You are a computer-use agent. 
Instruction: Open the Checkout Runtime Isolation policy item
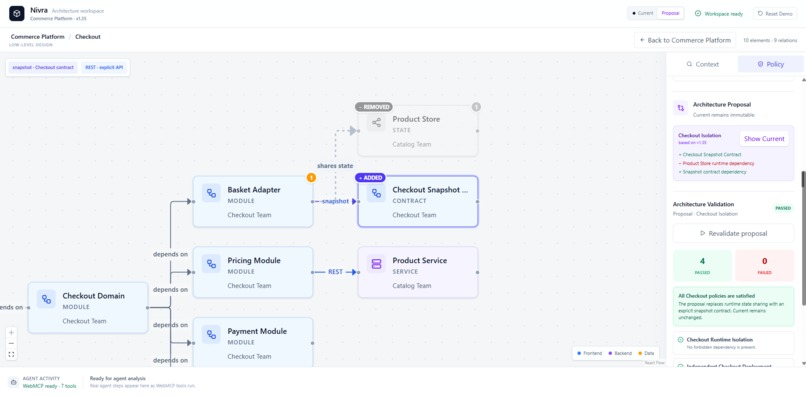(733, 343)
